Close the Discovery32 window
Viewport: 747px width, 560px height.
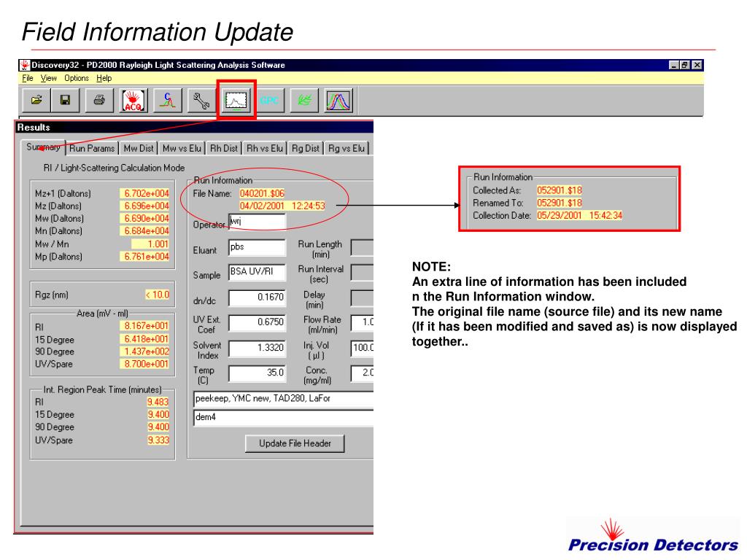pyautogui.click(x=697, y=65)
